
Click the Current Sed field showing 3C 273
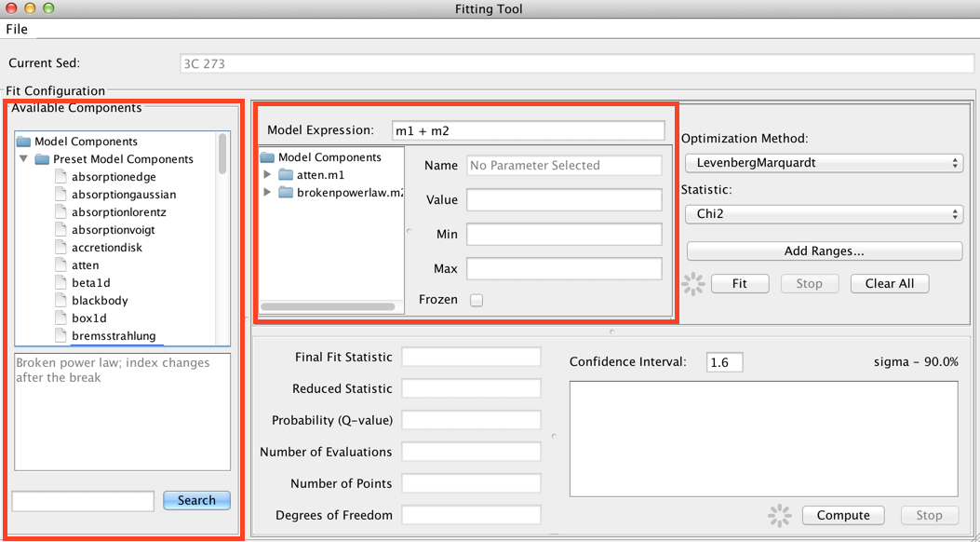tap(577, 63)
